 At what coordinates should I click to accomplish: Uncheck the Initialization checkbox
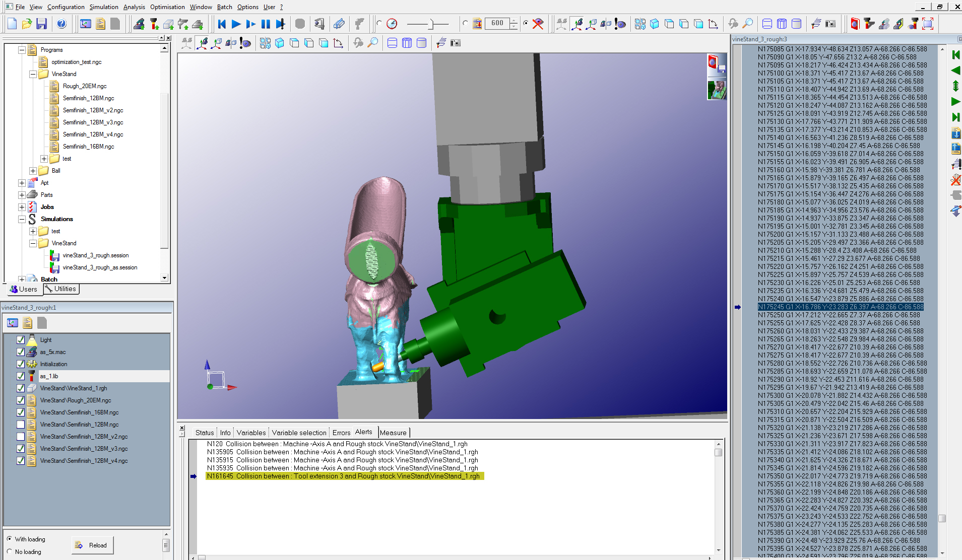coord(21,364)
